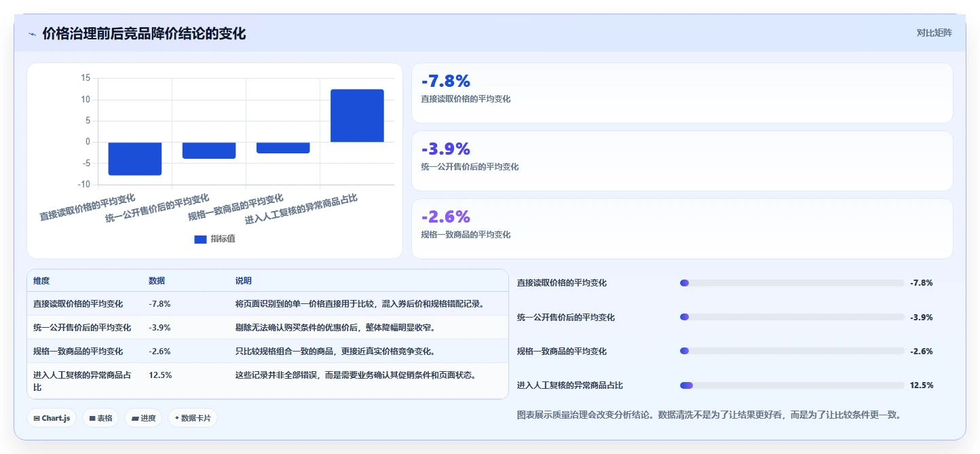The image size is (980, 454).
Task: Click the -7.8% cell in the table 数据 column
Action: (159, 304)
